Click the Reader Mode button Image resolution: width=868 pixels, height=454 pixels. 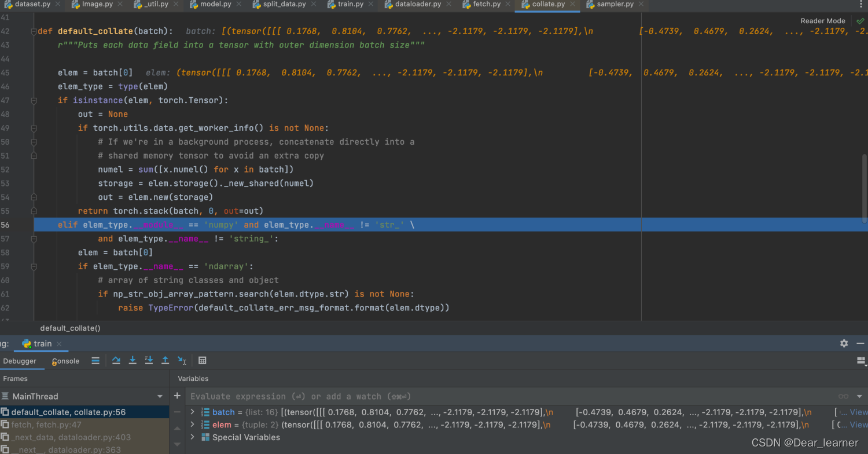[823, 21]
